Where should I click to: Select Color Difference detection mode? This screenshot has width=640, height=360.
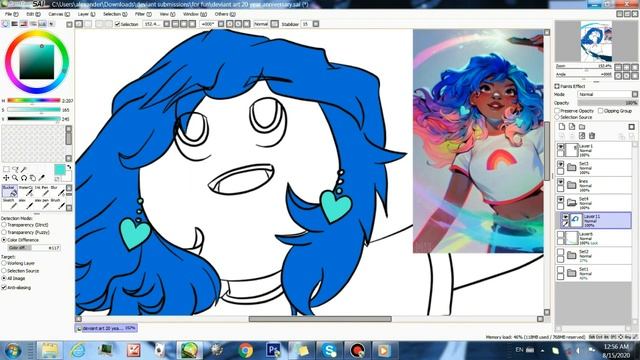point(4,240)
